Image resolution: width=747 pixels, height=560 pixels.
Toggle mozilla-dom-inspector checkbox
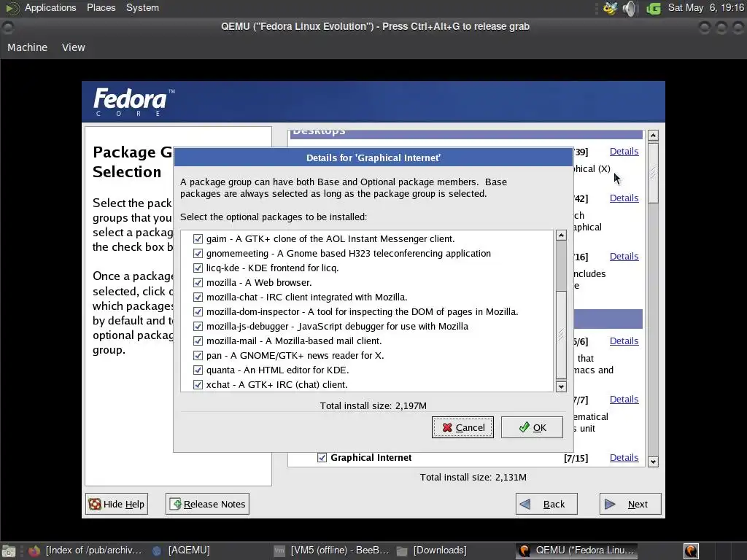(198, 312)
